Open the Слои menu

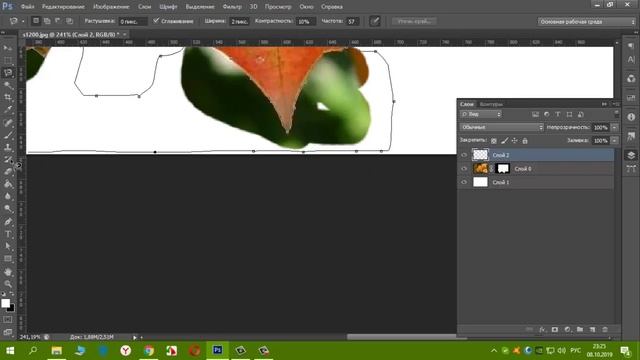[144, 7]
